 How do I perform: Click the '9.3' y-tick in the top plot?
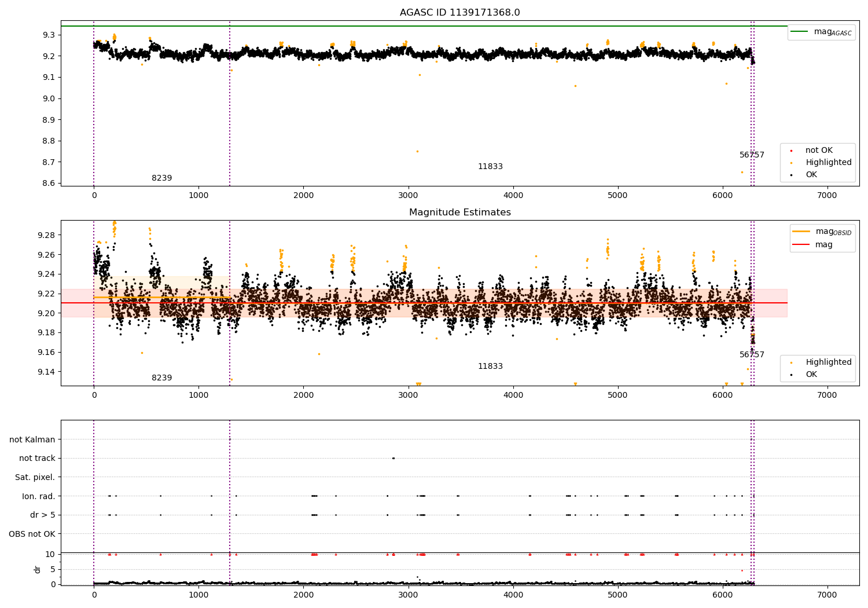[49, 35]
